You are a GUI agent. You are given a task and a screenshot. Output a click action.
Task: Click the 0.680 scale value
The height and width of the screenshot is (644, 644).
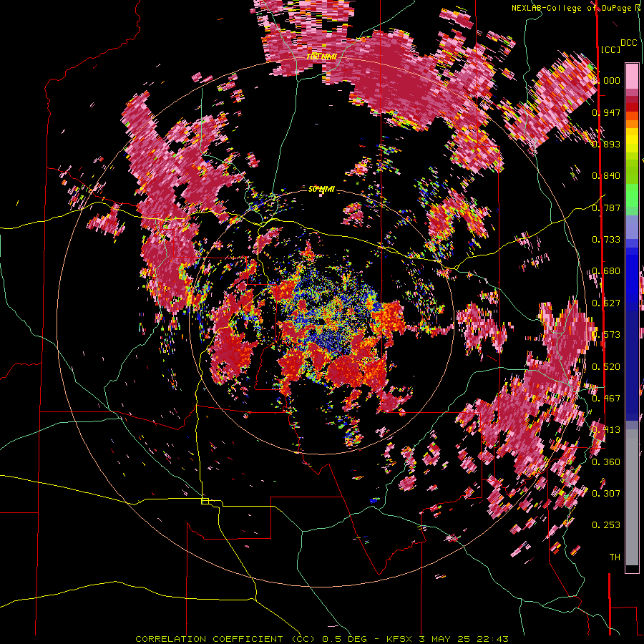point(606,271)
